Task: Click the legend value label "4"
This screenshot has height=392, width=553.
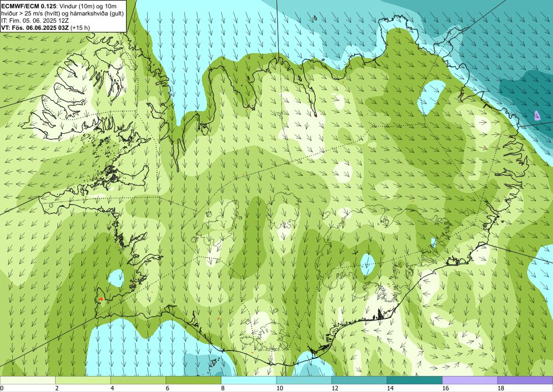Action: click(112, 388)
